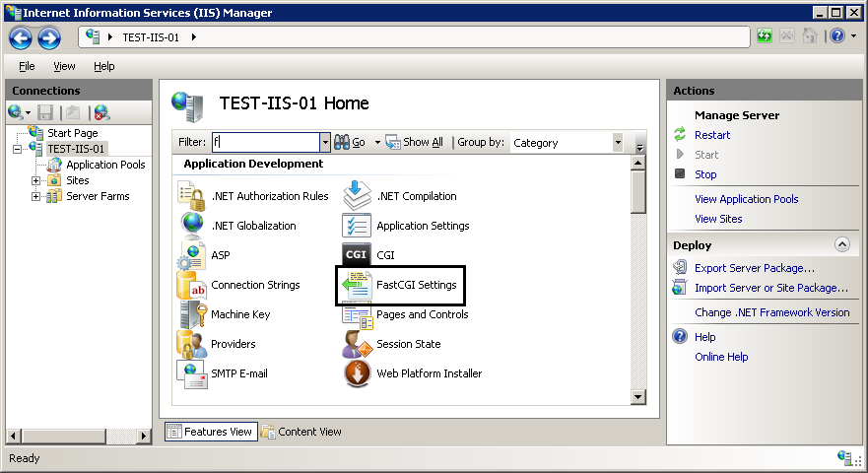
Task: Click the Restart server link
Action: [712, 135]
